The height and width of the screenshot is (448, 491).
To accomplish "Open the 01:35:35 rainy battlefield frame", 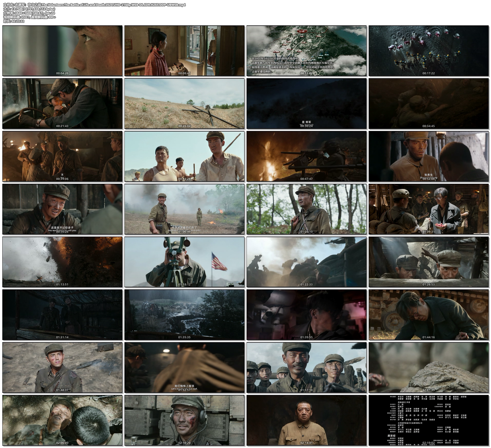I will [x=184, y=315].
